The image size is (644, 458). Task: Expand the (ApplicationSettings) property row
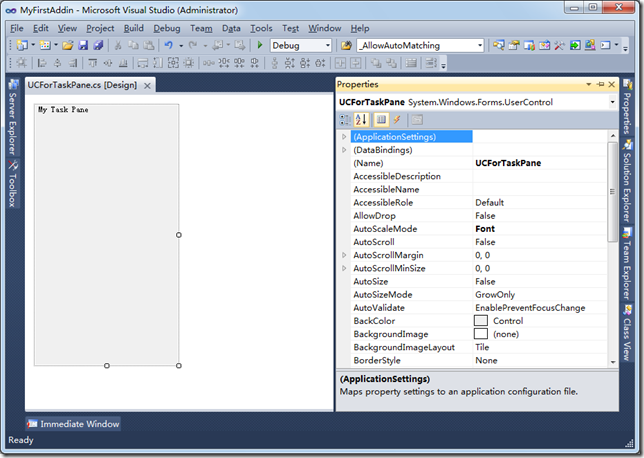pos(344,137)
